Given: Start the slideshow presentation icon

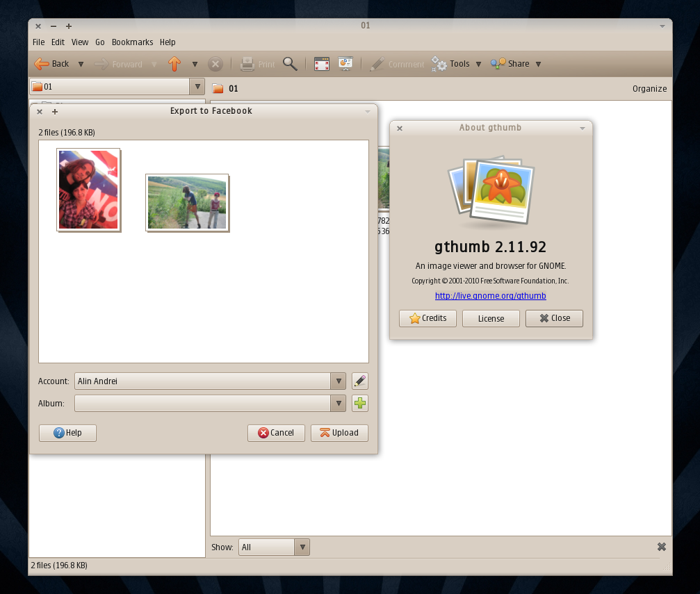Looking at the screenshot, I should pyautogui.click(x=345, y=64).
